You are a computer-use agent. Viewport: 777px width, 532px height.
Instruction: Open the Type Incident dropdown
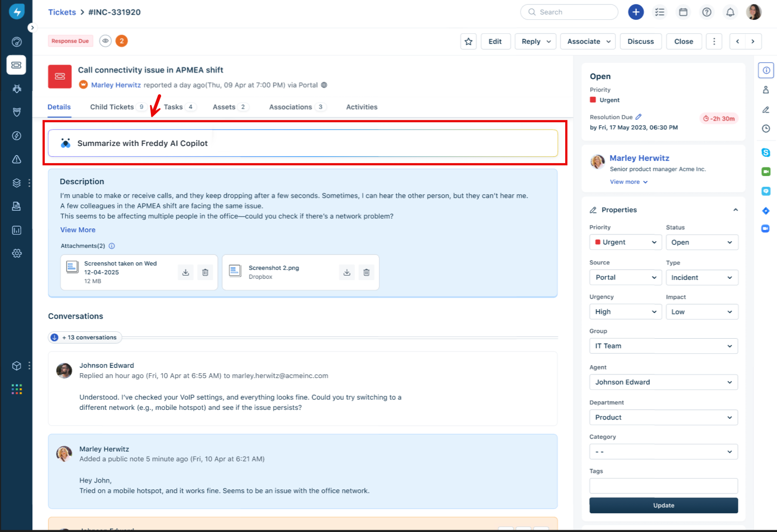click(702, 277)
